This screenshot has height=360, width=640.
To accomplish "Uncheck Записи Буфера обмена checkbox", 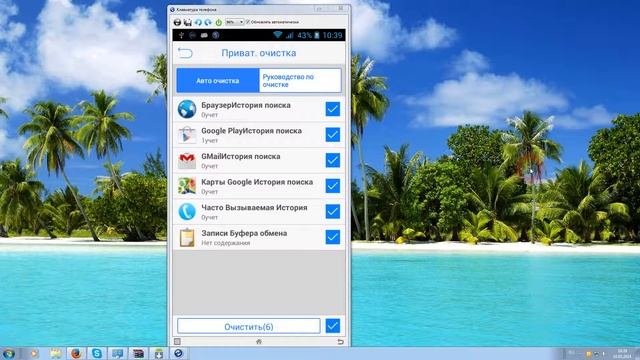I will [333, 237].
